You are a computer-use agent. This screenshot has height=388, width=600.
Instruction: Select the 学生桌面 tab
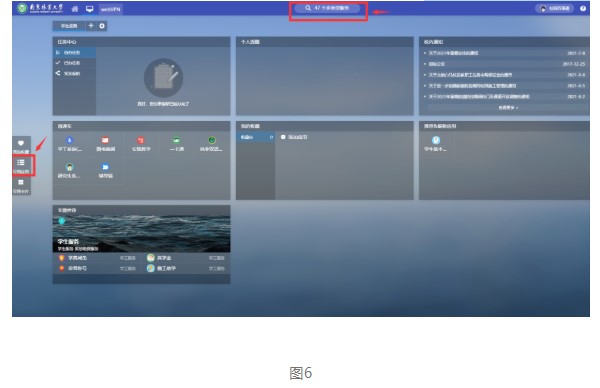tap(69, 26)
